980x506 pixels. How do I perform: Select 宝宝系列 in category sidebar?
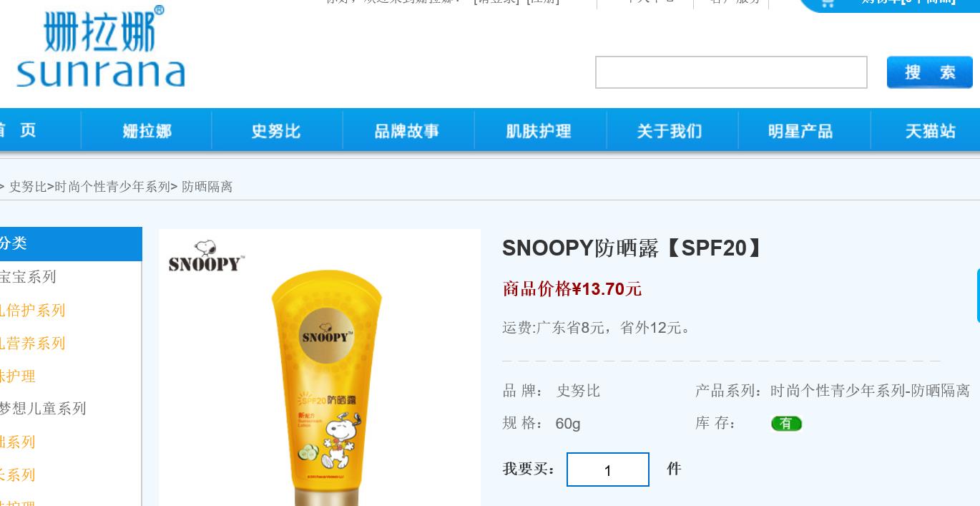click(28, 277)
